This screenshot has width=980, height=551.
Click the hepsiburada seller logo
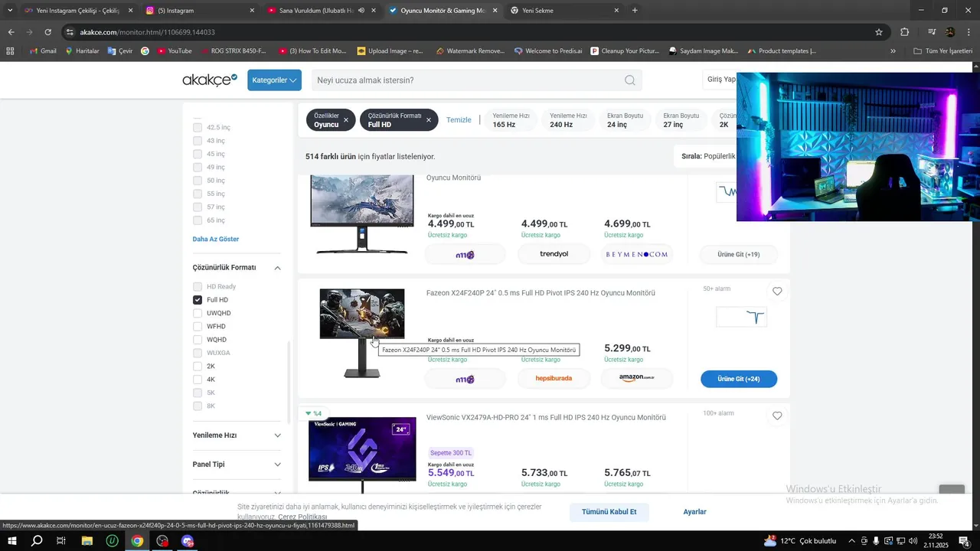[x=554, y=379]
